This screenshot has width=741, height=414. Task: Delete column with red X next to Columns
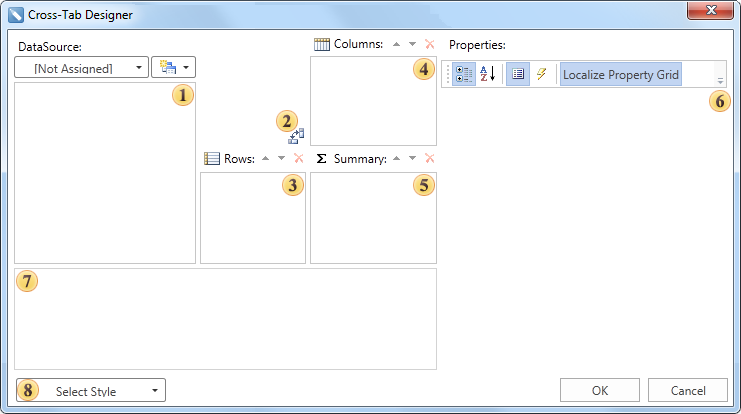coord(429,45)
